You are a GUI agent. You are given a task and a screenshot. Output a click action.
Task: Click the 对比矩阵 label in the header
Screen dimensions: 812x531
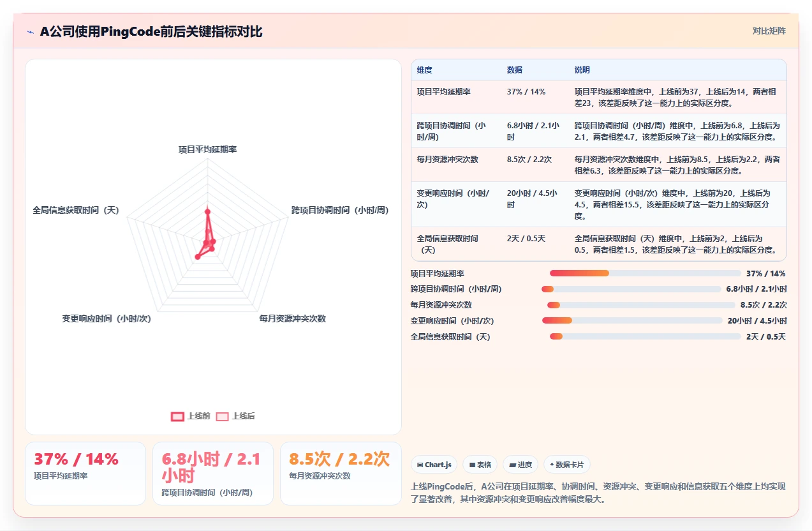click(769, 31)
